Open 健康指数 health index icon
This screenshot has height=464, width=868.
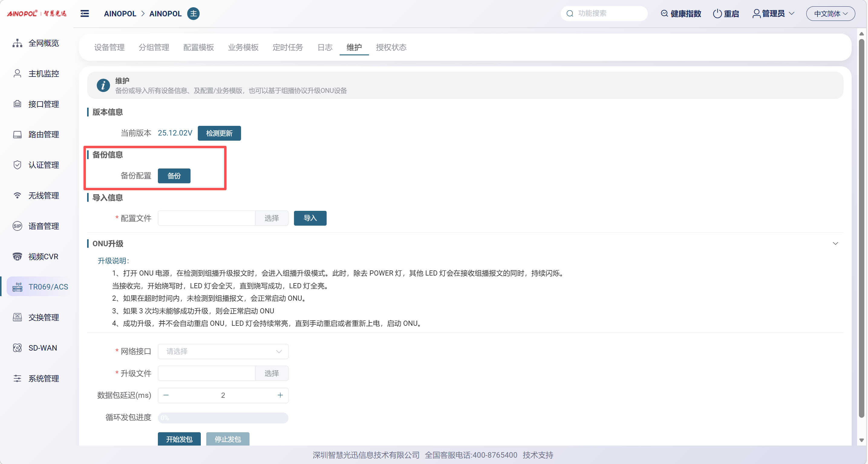pyautogui.click(x=664, y=14)
